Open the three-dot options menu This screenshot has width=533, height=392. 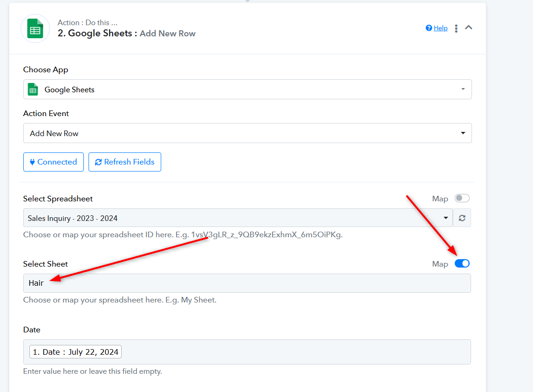pyautogui.click(x=456, y=28)
